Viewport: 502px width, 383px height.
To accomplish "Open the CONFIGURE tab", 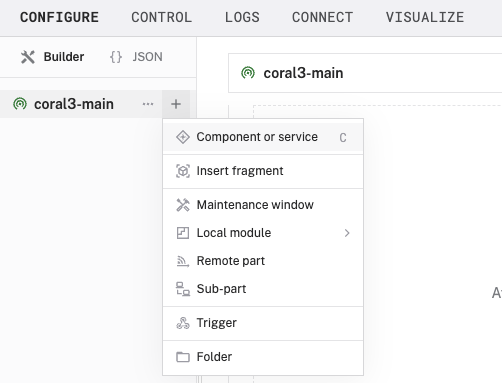I will (59, 17).
